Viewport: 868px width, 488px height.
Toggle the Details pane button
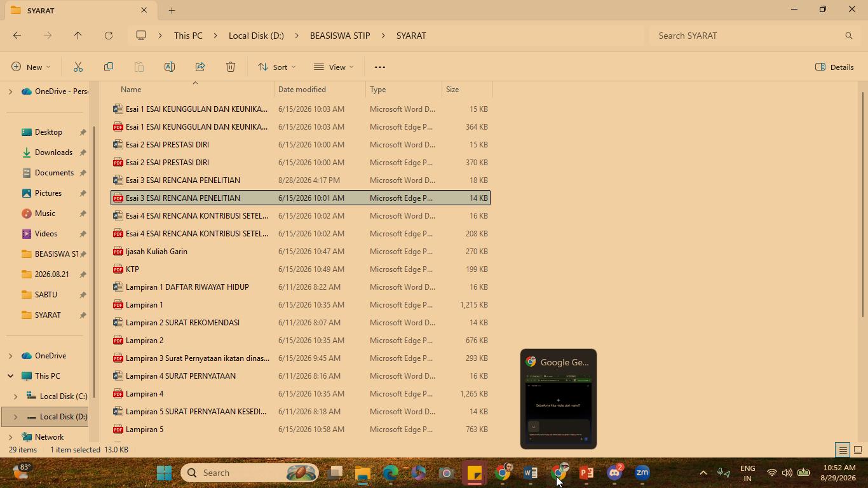pos(834,67)
